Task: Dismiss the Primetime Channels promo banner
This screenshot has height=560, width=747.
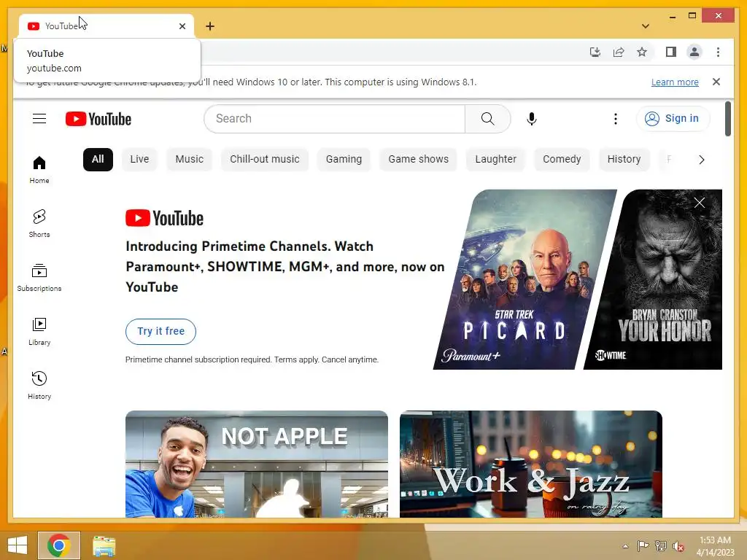Action: point(699,203)
